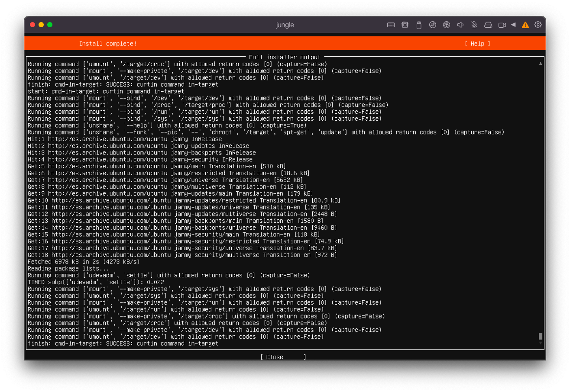Viewport: 570px width, 392px height.
Task: Click the "jungle" window title
Action: click(x=285, y=25)
